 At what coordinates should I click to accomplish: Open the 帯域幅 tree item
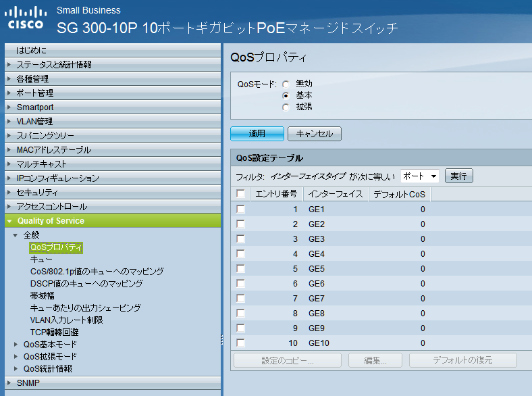point(43,296)
